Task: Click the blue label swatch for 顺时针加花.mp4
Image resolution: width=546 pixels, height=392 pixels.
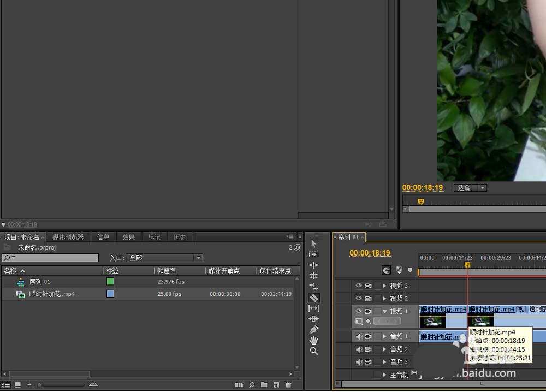Action: point(110,294)
